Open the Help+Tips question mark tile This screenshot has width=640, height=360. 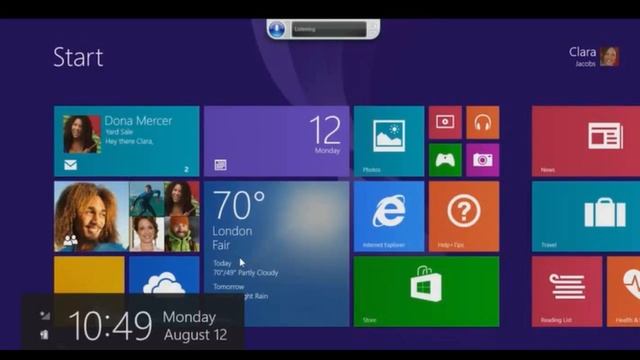(x=464, y=216)
